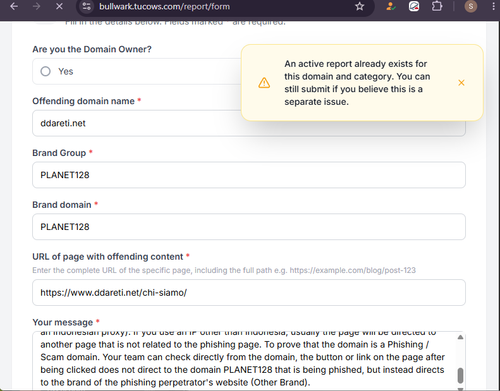Bookmark this page with the star icon

pos(359,6)
